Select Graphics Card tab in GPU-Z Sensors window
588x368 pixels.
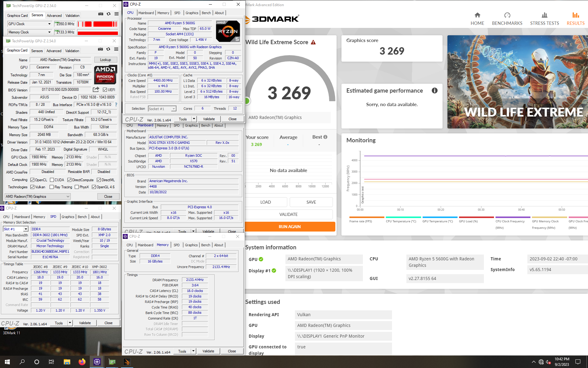tap(17, 16)
